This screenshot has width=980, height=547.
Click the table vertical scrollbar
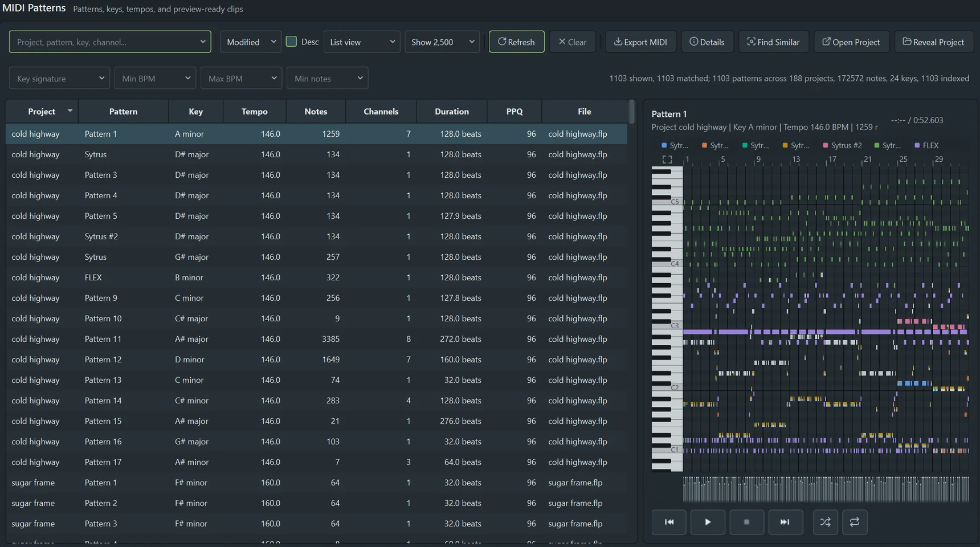(x=631, y=112)
